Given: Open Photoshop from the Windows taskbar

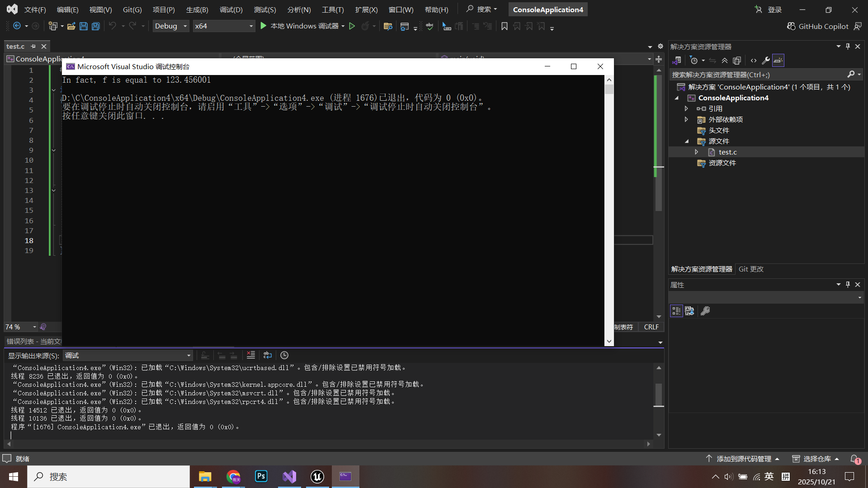Looking at the screenshot, I should 261,476.
